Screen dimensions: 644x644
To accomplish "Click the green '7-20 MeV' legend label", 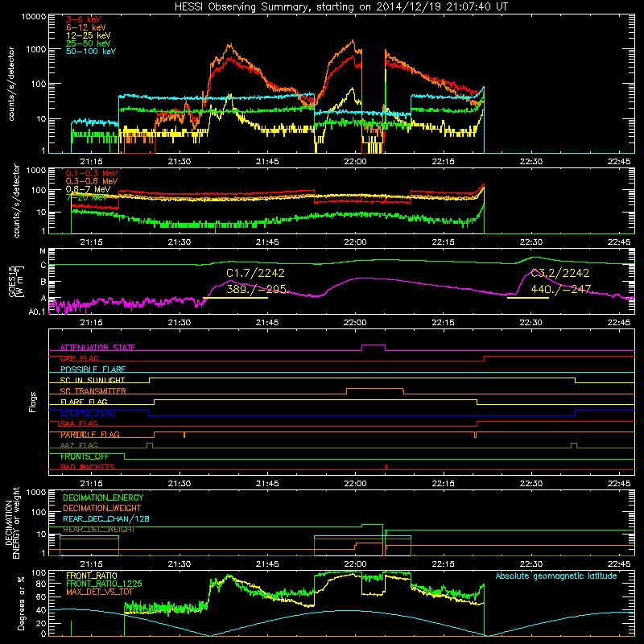I will click(x=86, y=197).
